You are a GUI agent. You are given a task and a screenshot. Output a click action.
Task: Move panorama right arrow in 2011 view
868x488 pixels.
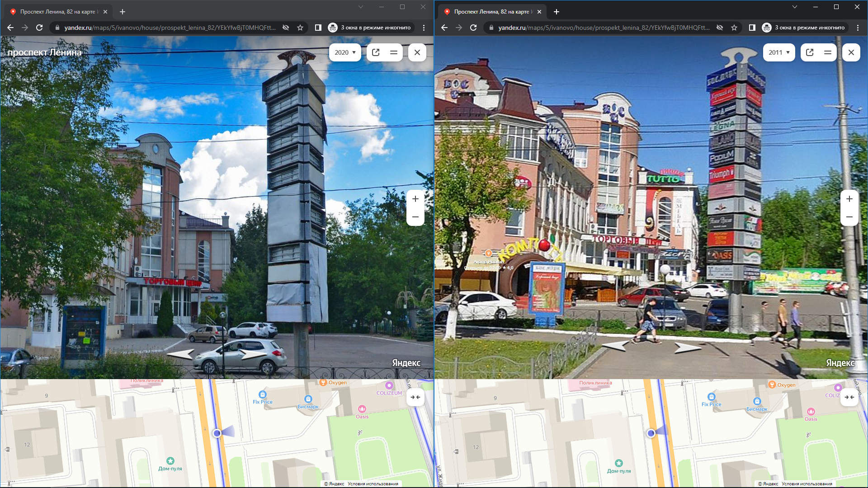pos(688,347)
